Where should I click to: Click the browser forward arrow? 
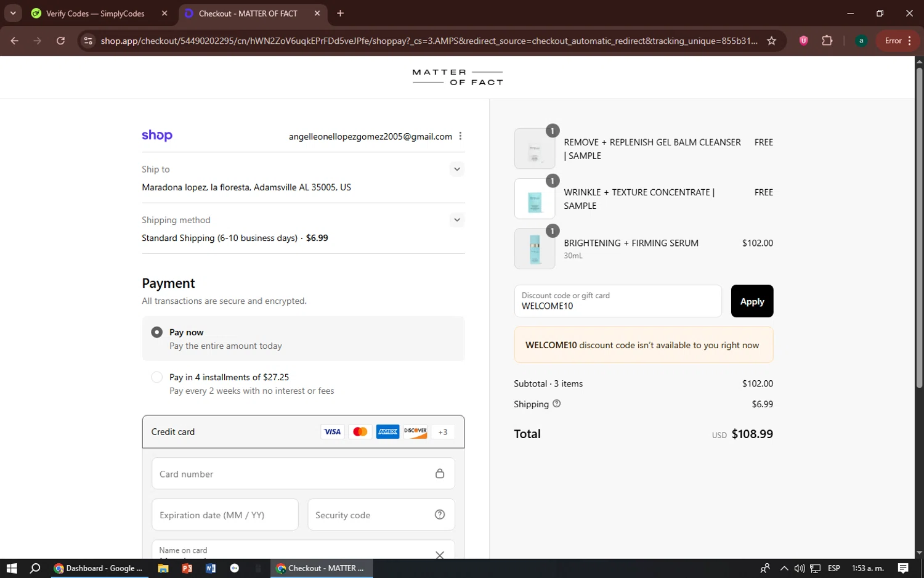(38, 41)
